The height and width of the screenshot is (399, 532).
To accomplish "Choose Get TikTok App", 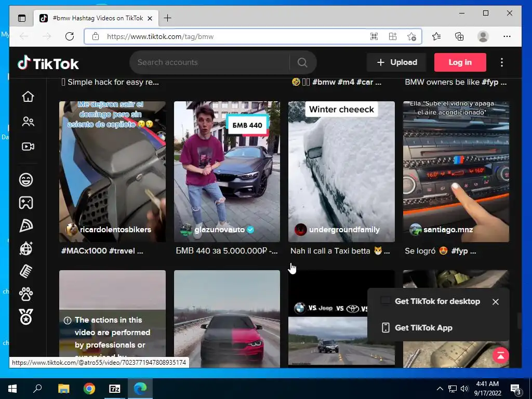I will [423, 328].
